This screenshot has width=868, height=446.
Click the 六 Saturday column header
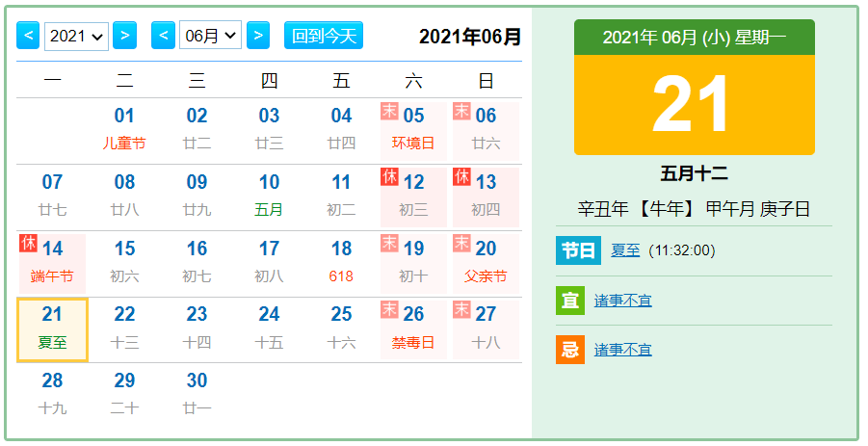pos(413,81)
